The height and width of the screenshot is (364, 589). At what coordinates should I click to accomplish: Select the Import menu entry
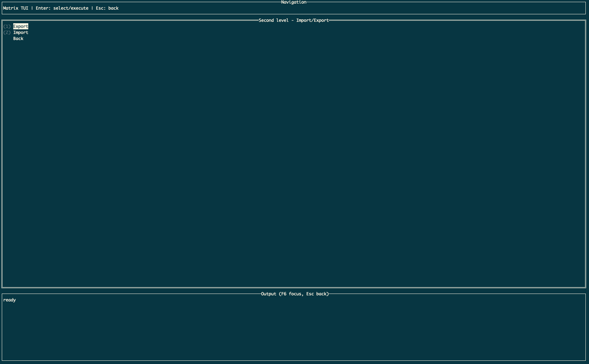coord(21,33)
